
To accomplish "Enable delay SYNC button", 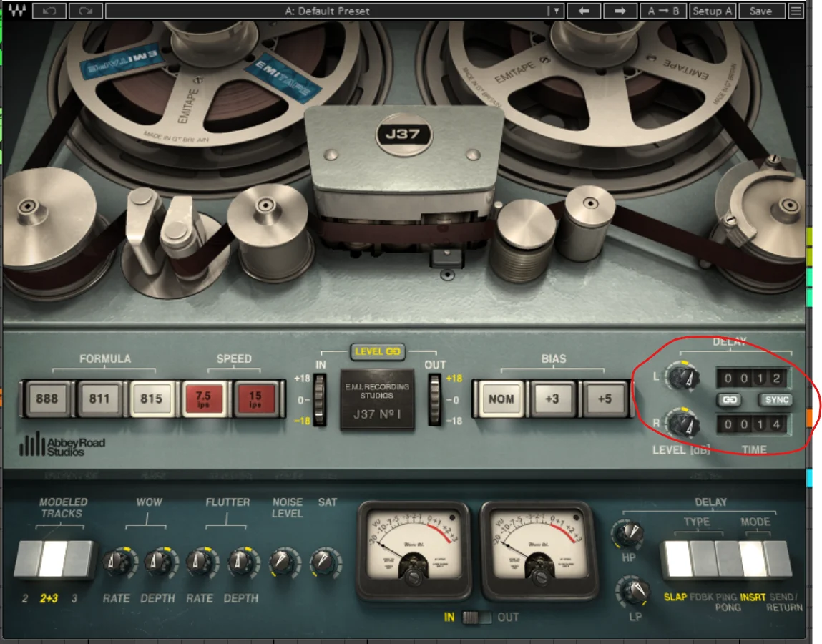I will (x=776, y=400).
